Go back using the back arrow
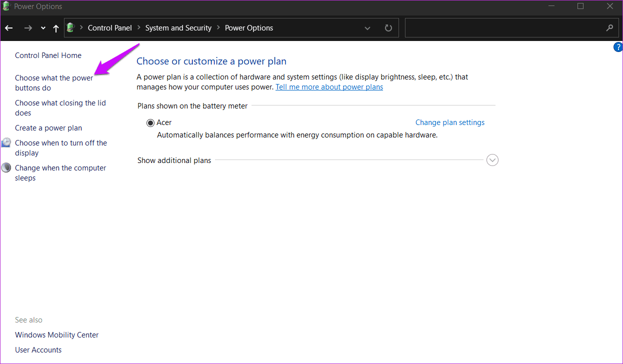 coord(8,28)
